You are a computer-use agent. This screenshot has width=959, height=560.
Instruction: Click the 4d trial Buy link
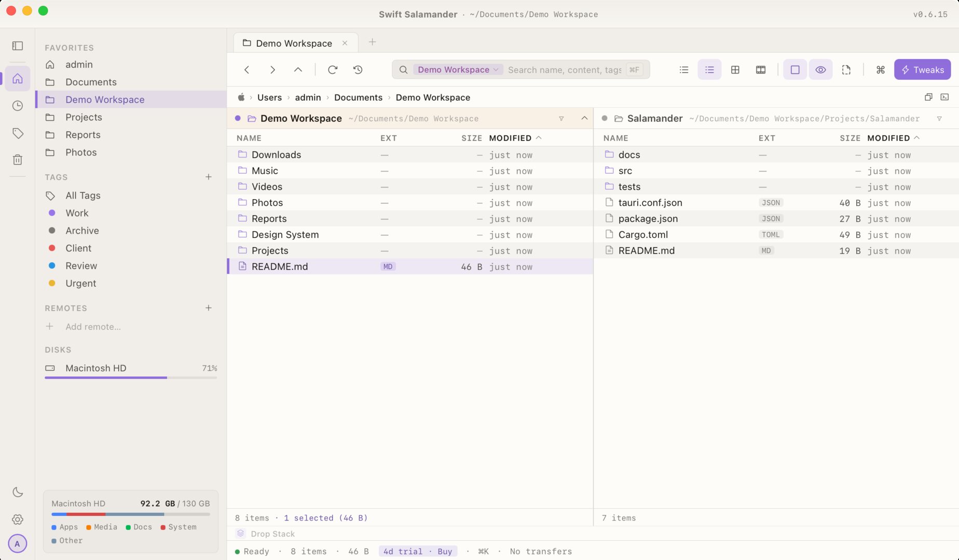coord(418,551)
